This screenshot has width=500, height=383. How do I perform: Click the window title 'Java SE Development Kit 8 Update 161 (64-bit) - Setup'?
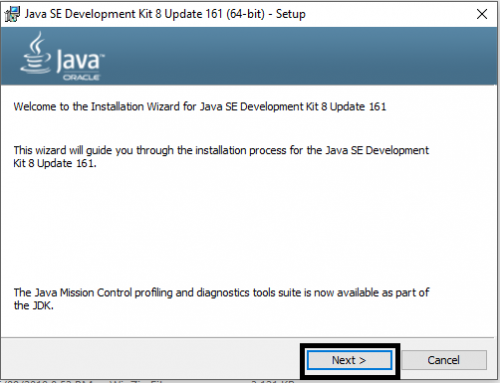[165, 14]
